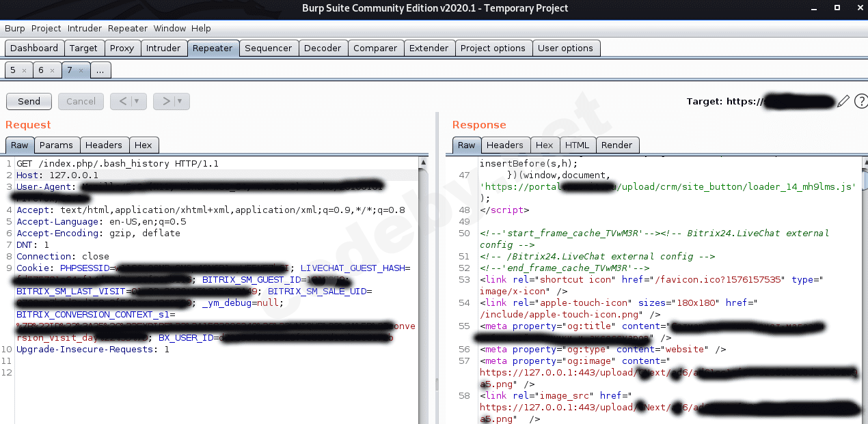The height and width of the screenshot is (424, 868).
Task: Open the Decoder tab
Action: (x=322, y=48)
